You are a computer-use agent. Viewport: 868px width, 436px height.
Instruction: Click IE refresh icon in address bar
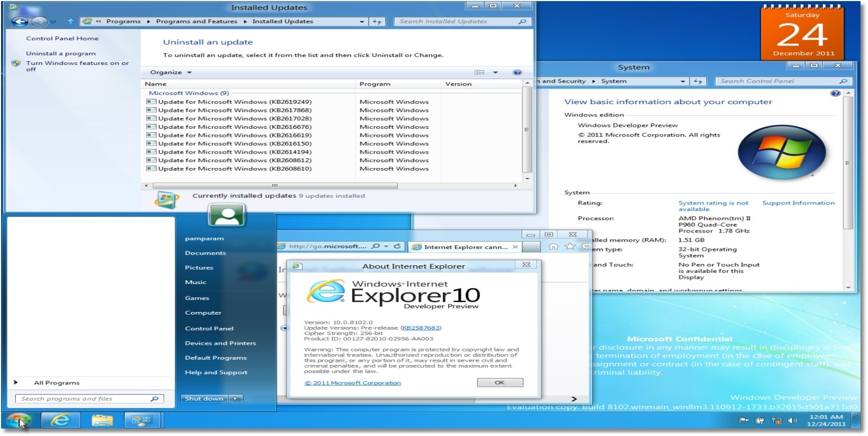click(397, 246)
